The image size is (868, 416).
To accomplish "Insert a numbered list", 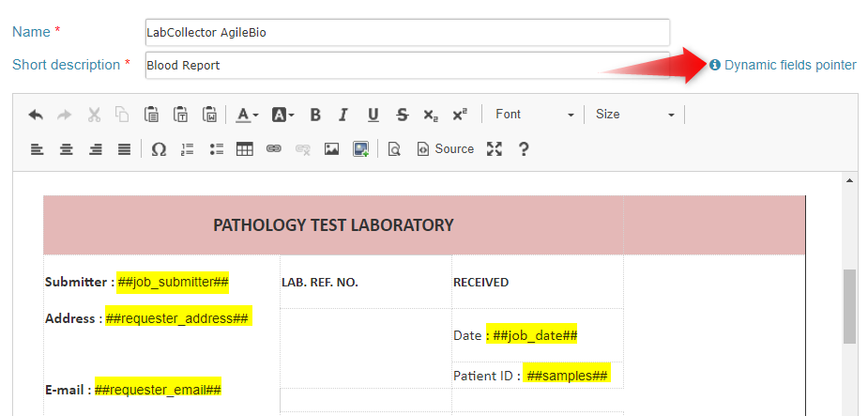I will [187, 149].
